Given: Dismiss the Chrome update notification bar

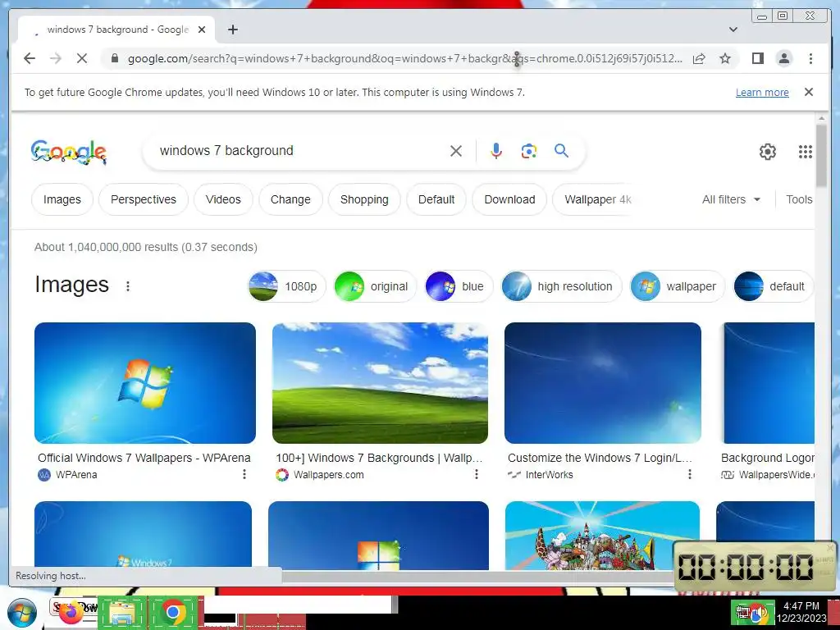Looking at the screenshot, I should (x=809, y=92).
